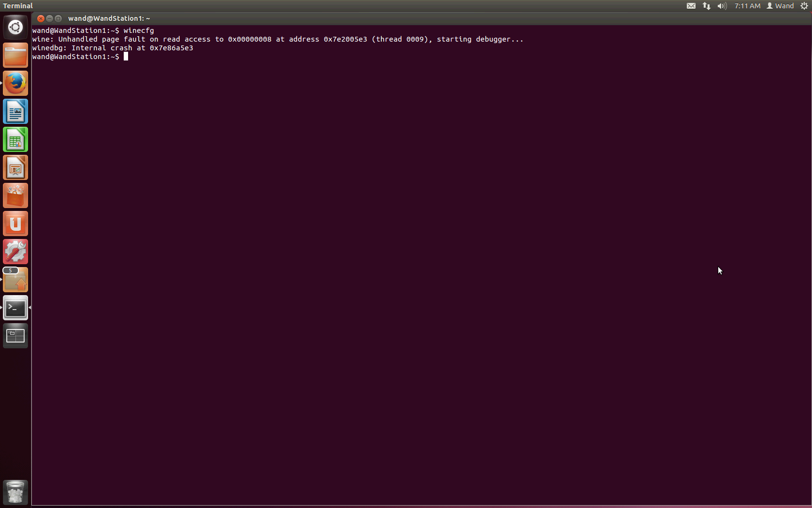Select Terminal icon in launcher
The image size is (812, 508).
tap(15, 308)
